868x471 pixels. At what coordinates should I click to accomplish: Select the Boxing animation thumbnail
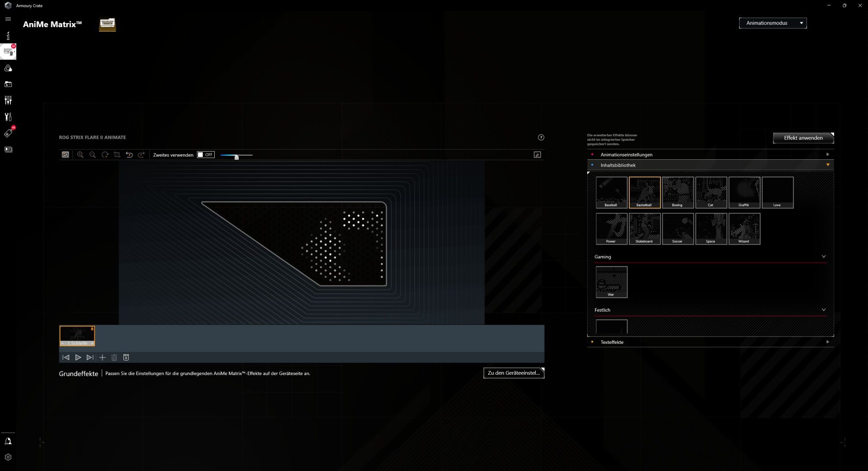pos(678,192)
